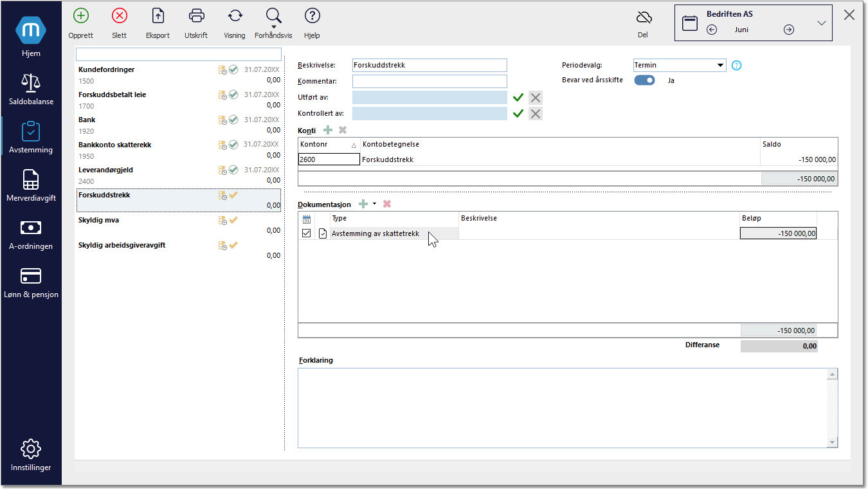Click green checkmark for Kontrollert av
This screenshot has height=490, width=868.
click(518, 114)
